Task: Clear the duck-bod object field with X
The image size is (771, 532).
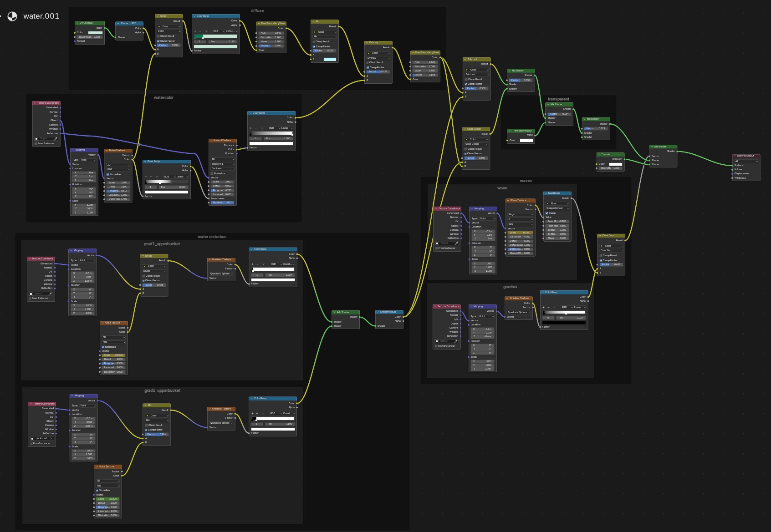Action: point(51,438)
